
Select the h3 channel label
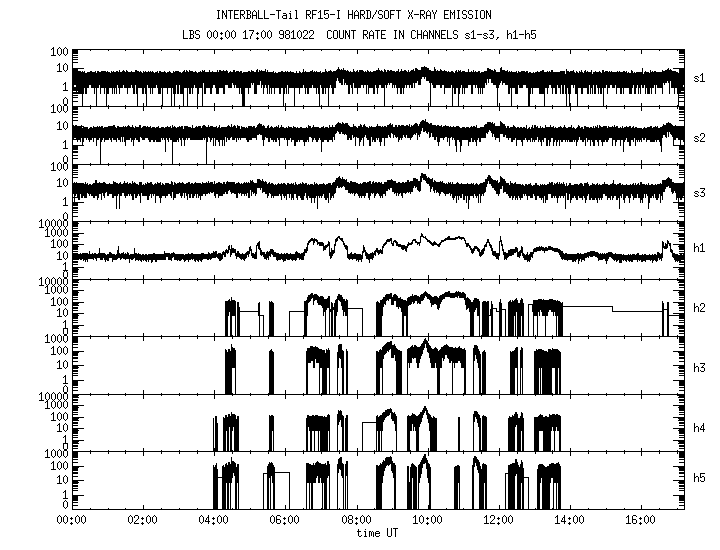coord(699,368)
